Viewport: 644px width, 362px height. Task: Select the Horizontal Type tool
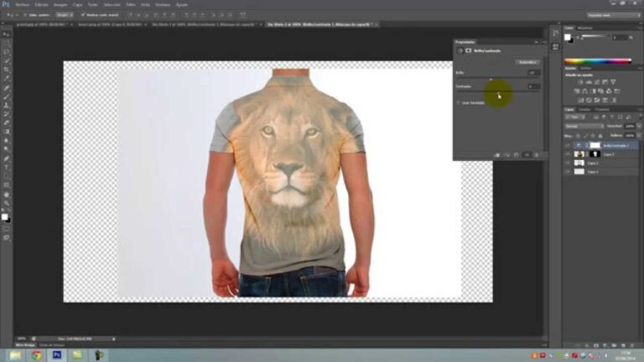6,168
